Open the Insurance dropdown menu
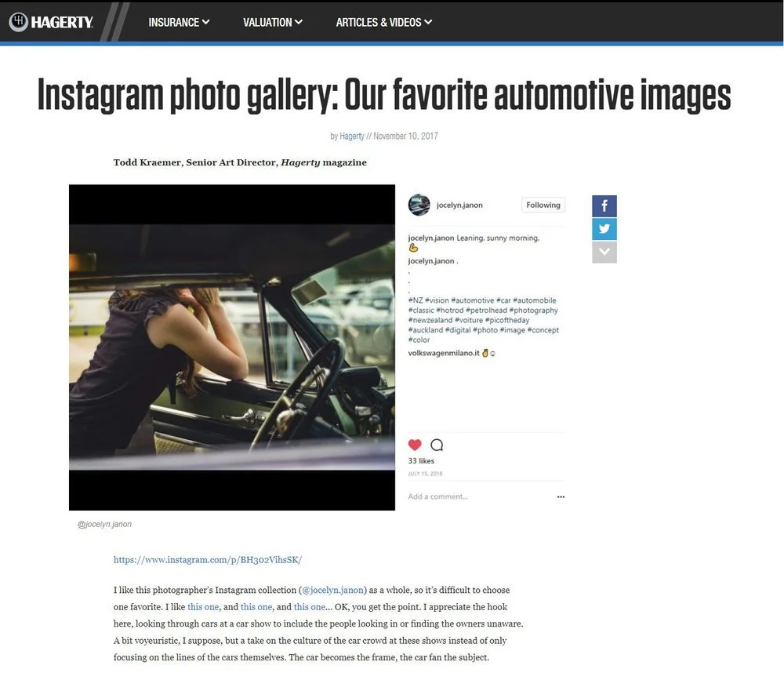This screenshot has height=698, width=784. point(179,22)
